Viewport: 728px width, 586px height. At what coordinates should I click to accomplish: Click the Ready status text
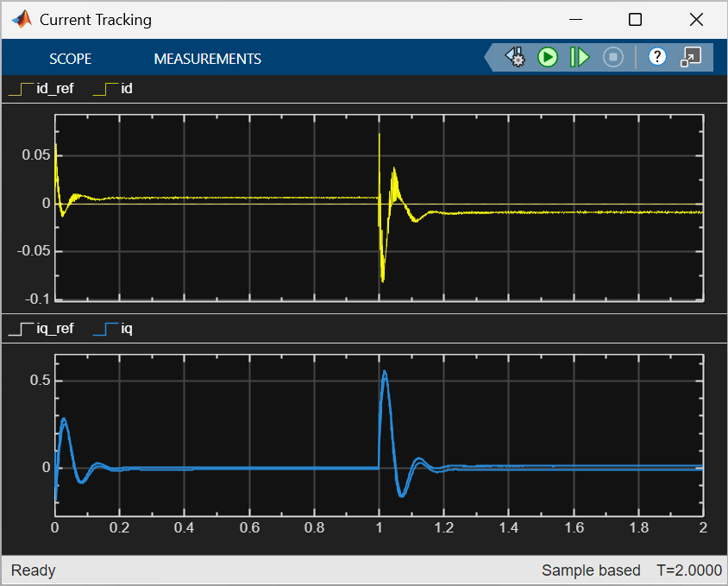pyautogui.click(x=33, y=570)
